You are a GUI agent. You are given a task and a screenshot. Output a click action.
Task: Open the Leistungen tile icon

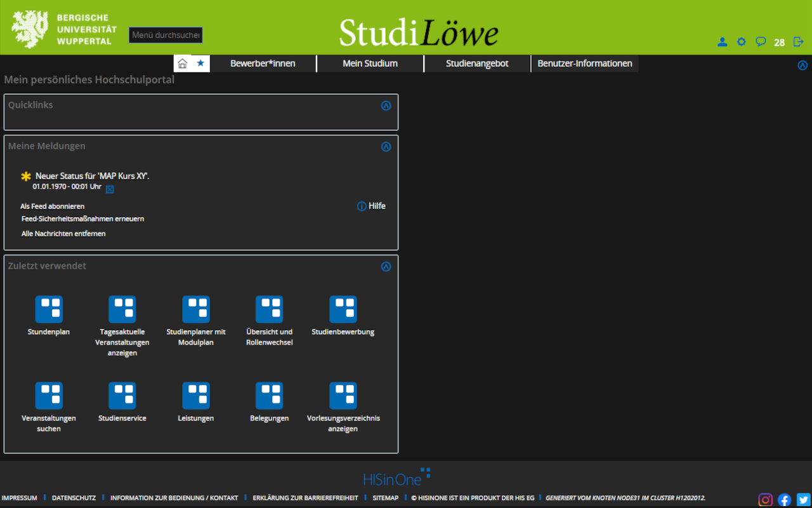[196, 396]
